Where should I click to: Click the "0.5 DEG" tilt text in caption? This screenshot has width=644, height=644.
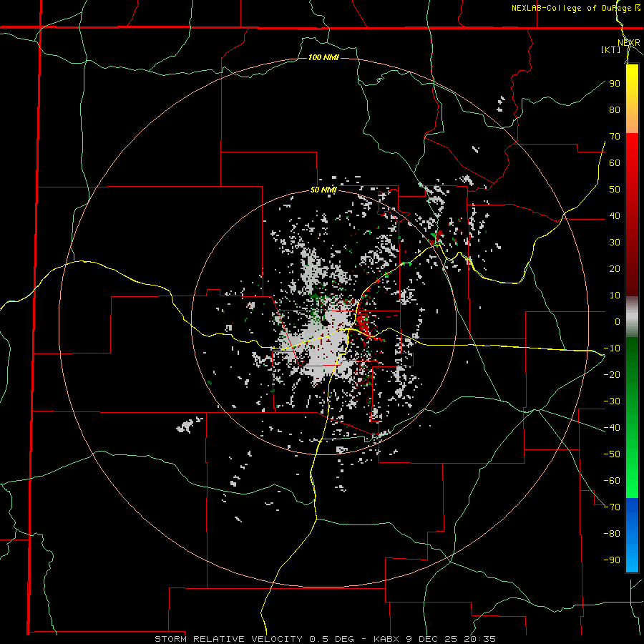coord(331,639)
